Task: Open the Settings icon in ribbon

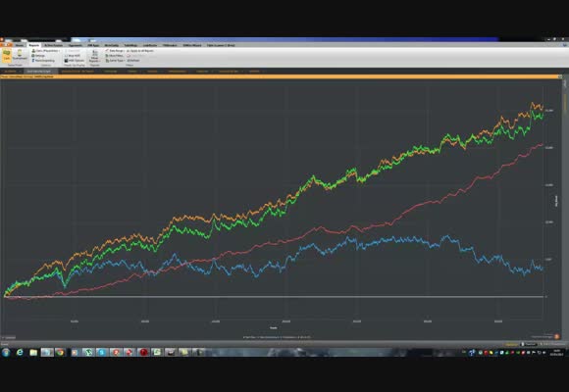Action: coord(39,56)
